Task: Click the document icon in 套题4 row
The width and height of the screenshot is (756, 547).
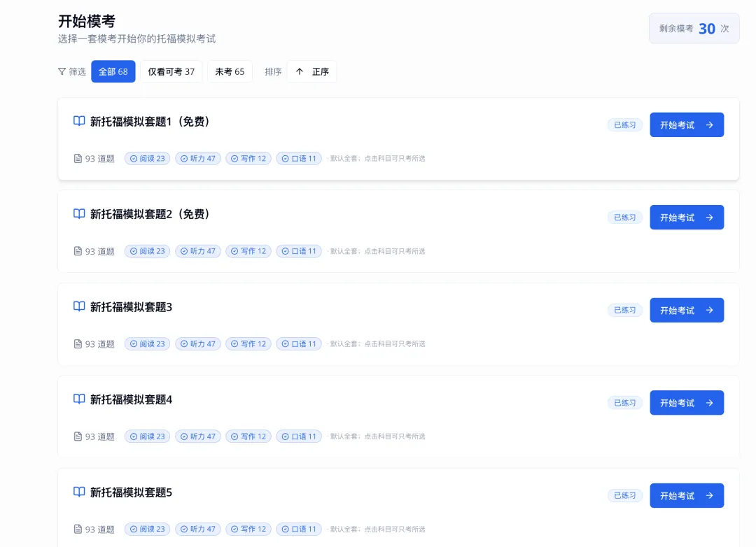Action: [x=78, y=436]
